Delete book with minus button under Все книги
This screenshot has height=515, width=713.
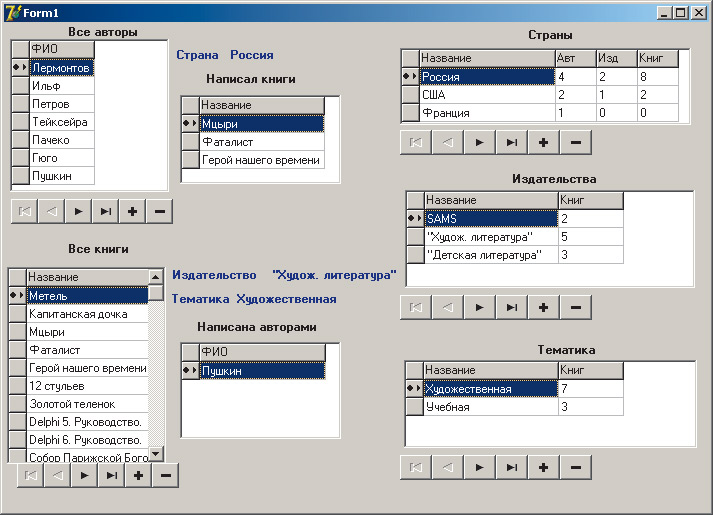166,475
